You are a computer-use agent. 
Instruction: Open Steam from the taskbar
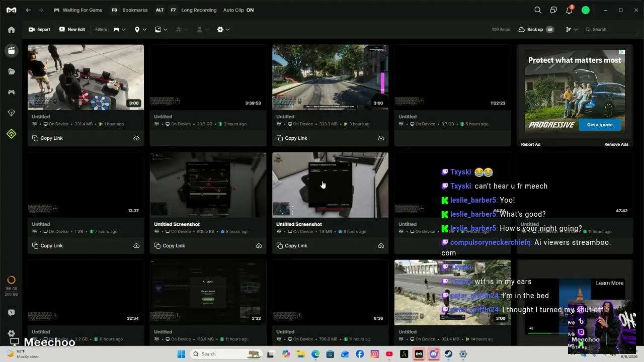(x=448, y=354)
